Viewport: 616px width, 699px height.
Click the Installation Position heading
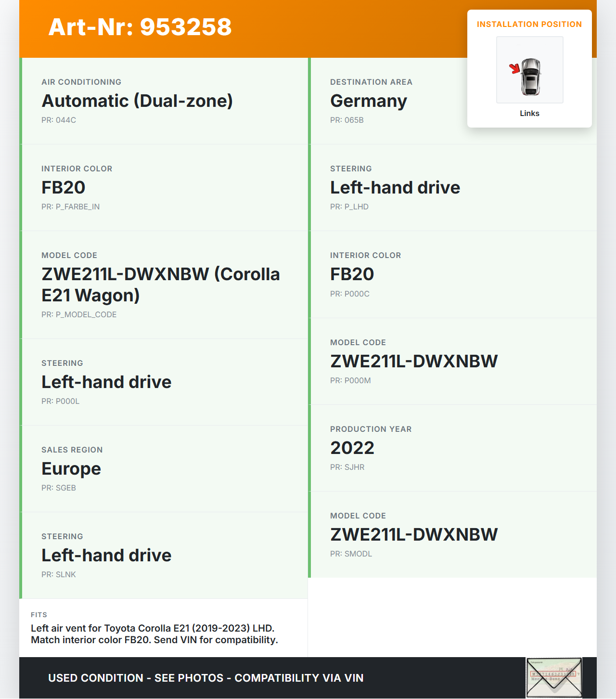(529, 24)
